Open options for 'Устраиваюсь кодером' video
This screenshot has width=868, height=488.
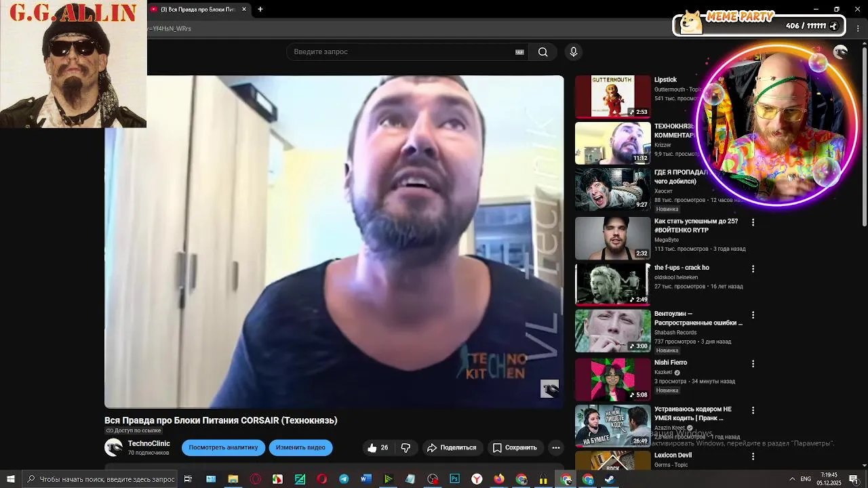pos(752,411)
